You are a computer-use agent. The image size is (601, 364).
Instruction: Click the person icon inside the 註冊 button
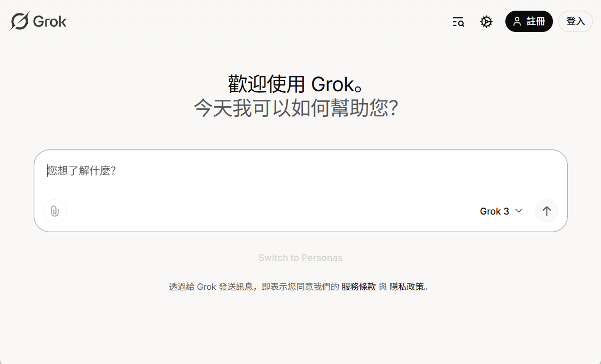(x=516, y=21)
